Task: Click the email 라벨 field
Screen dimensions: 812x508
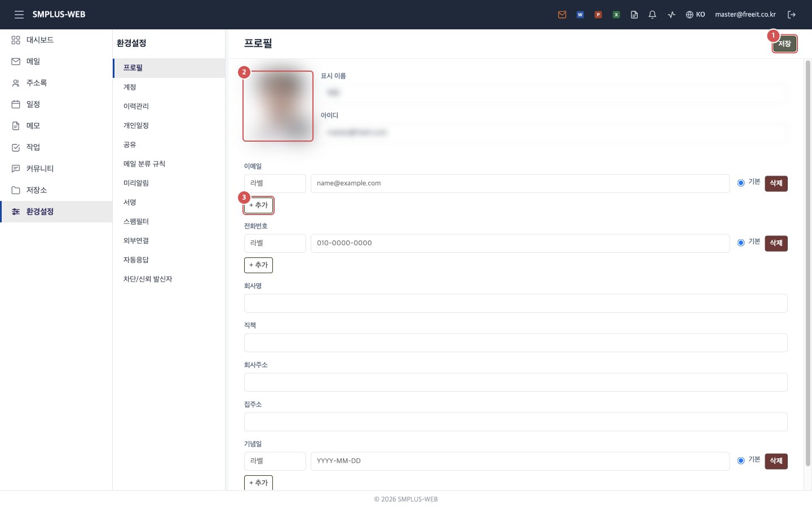Action: (275, 183)
